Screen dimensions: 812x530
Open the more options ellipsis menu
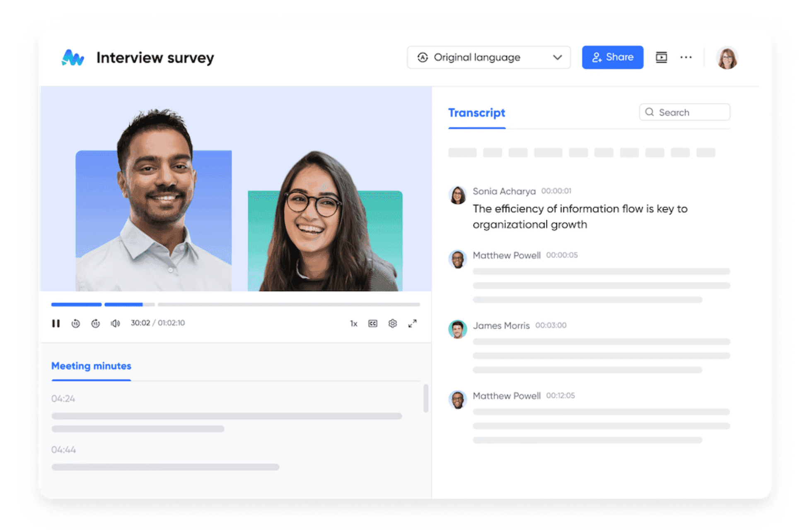click(x=686, y=57)
